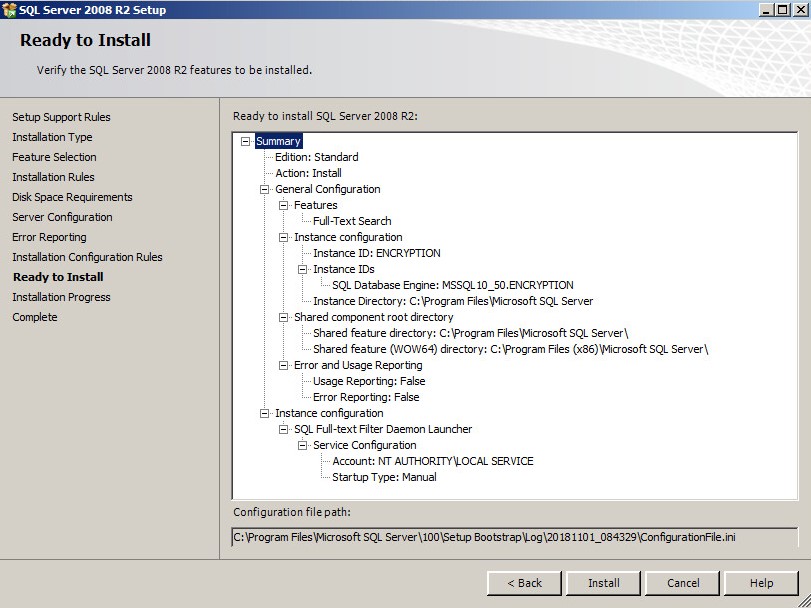This screenshot has width=811, height=608.
Task: Collapse the General Configuration node
Action: (264, 189)
